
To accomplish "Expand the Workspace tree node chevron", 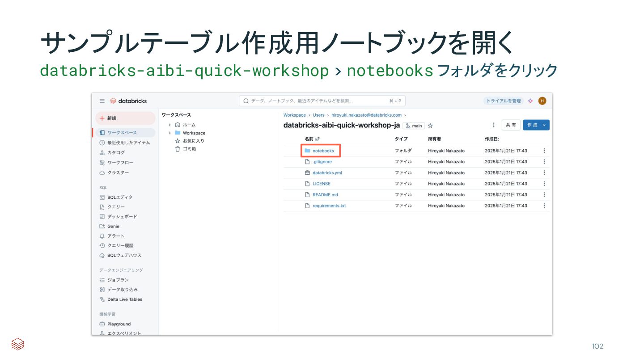I will click(169, 133).
